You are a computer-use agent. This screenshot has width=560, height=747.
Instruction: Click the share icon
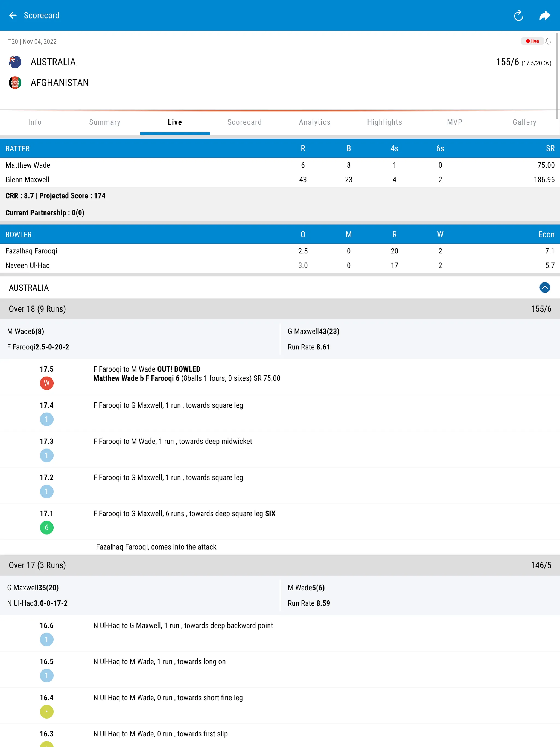(x=545, y=15)
